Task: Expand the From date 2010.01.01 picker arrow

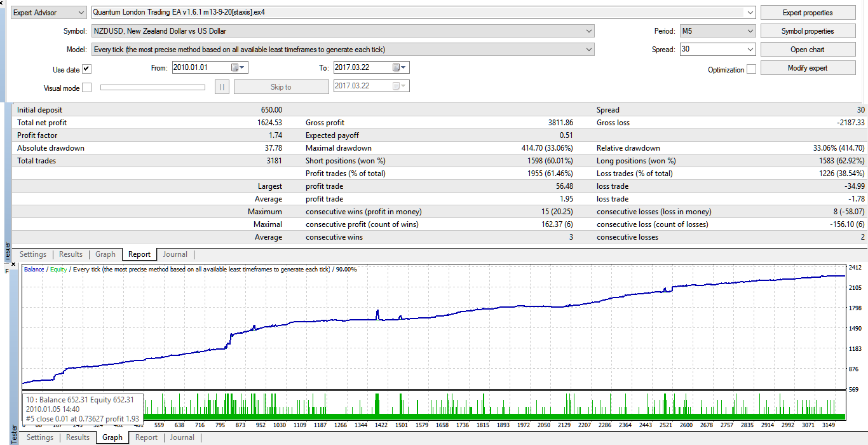Action: click(x=243, y=67)
